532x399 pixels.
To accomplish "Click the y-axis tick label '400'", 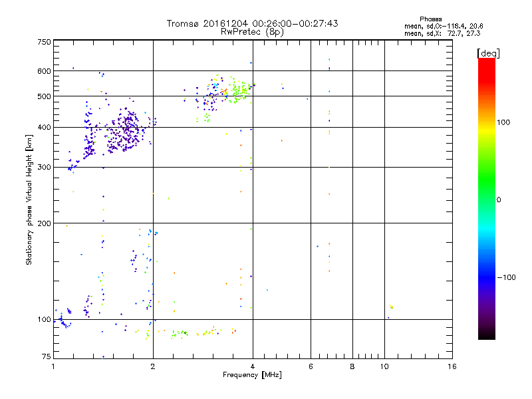I will (44, 127).
